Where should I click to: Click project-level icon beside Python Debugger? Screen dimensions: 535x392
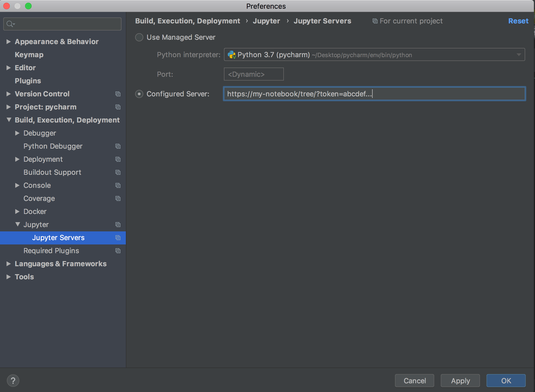point(118,146)
